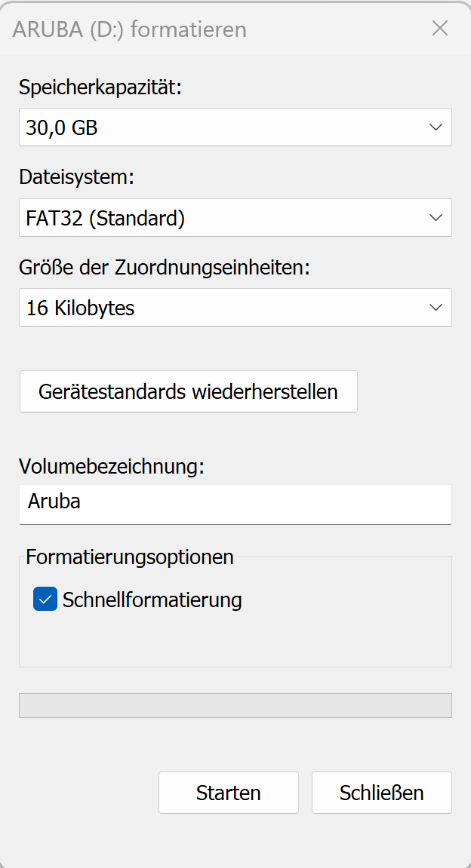This screenshot has height=868, width=471.
Task: Click the format progress bar
Action: pos(235,702)
